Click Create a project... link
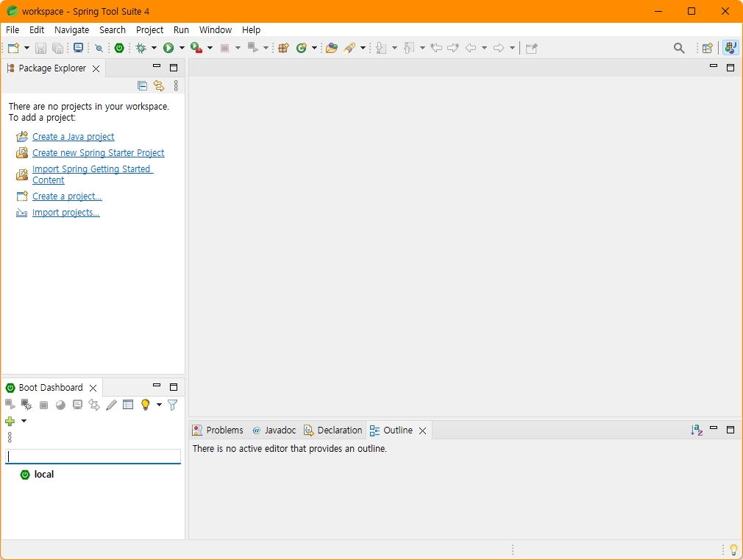Image resolution: width=743 pixels, height=560 pixels. click(x=67, y=196)
